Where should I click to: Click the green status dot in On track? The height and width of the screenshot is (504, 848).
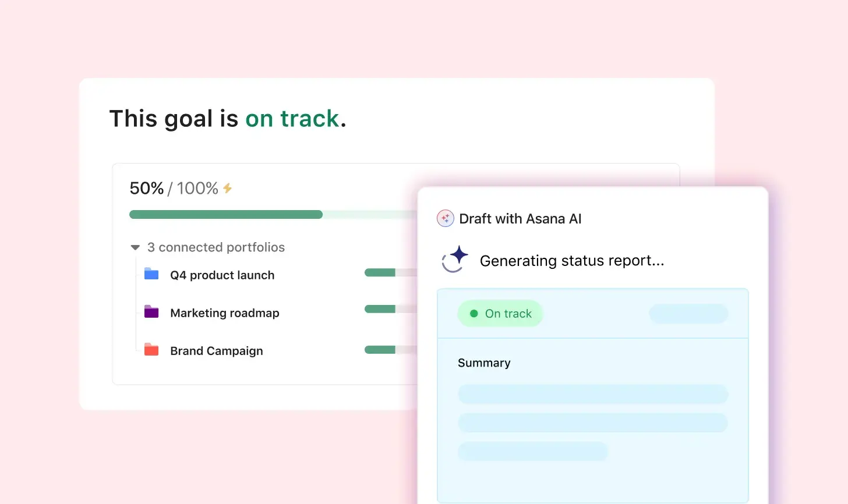tap(474, 314)
